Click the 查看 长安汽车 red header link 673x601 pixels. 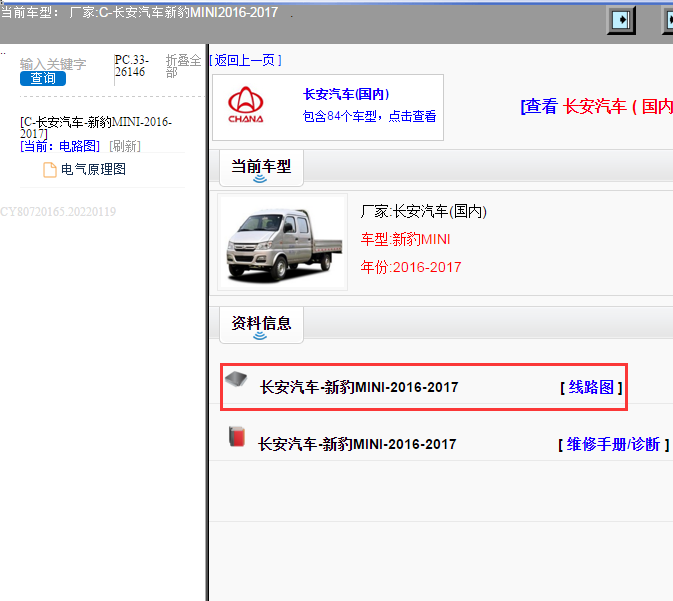[597, 106]
